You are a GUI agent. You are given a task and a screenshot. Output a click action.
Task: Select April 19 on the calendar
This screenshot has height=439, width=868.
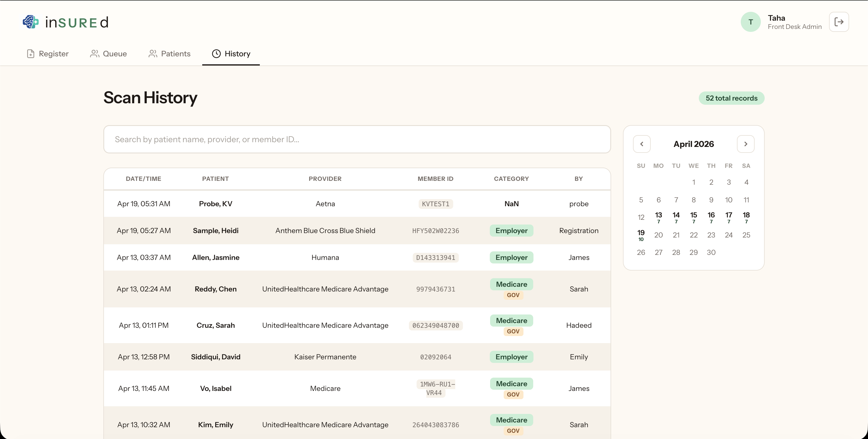click(641, 235)
